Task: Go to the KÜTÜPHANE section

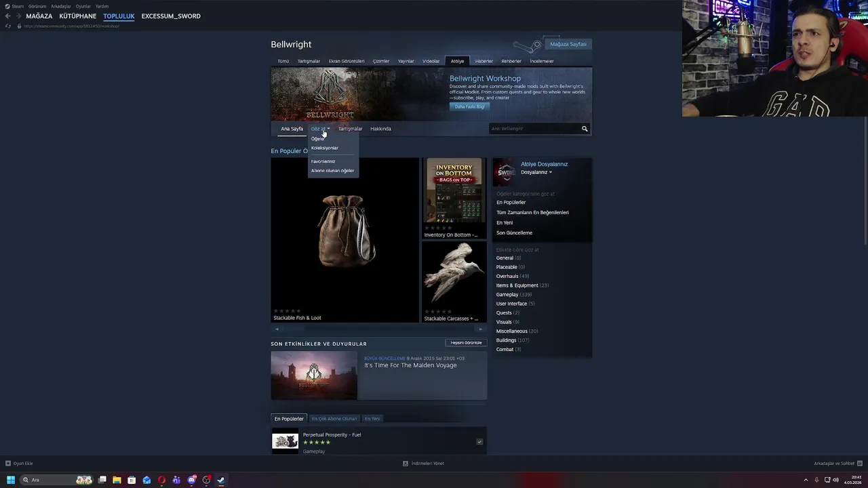Action: click(78, 16)
